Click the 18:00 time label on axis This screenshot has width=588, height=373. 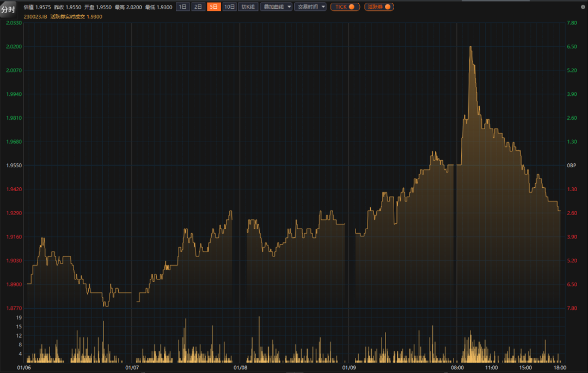559,368
